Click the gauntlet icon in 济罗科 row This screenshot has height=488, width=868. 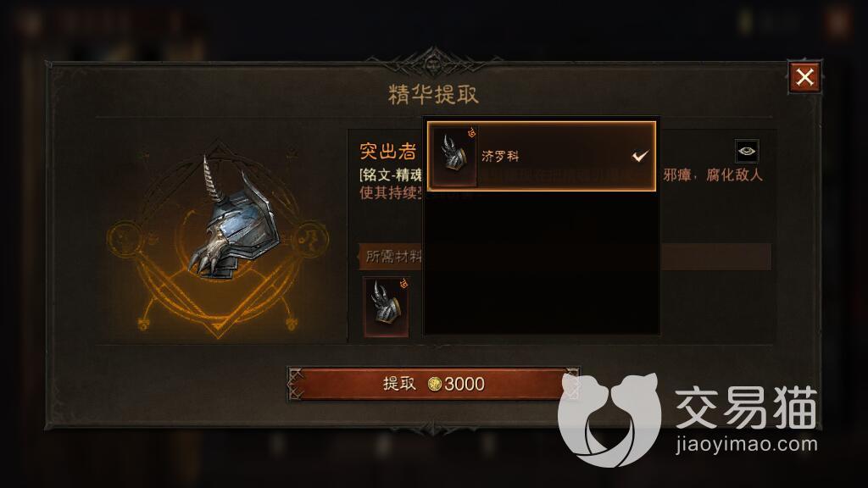coord(454,156)
